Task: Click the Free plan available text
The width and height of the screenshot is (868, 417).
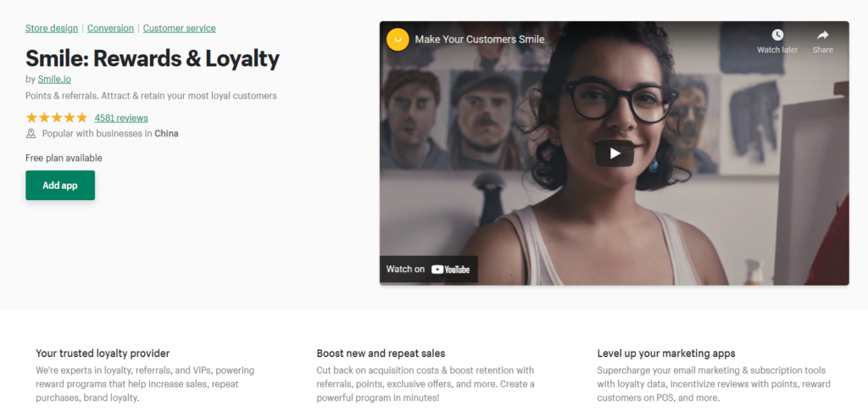Action: 64,158
